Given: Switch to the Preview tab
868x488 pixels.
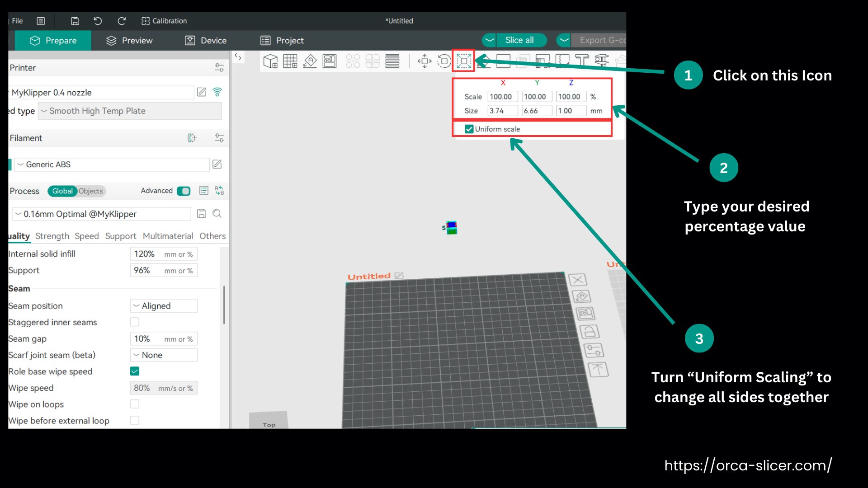Looking at the screenshot, I should tap(129, 41).
